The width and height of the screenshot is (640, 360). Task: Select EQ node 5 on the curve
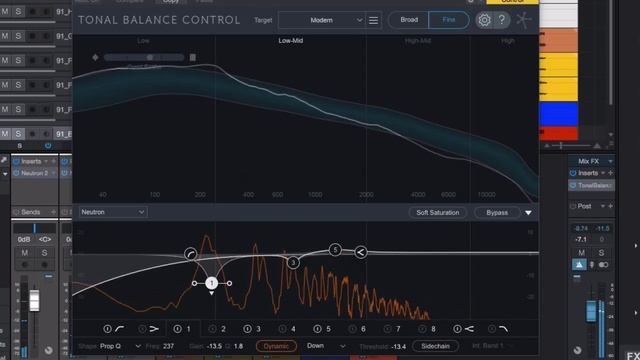coord(335,249)
